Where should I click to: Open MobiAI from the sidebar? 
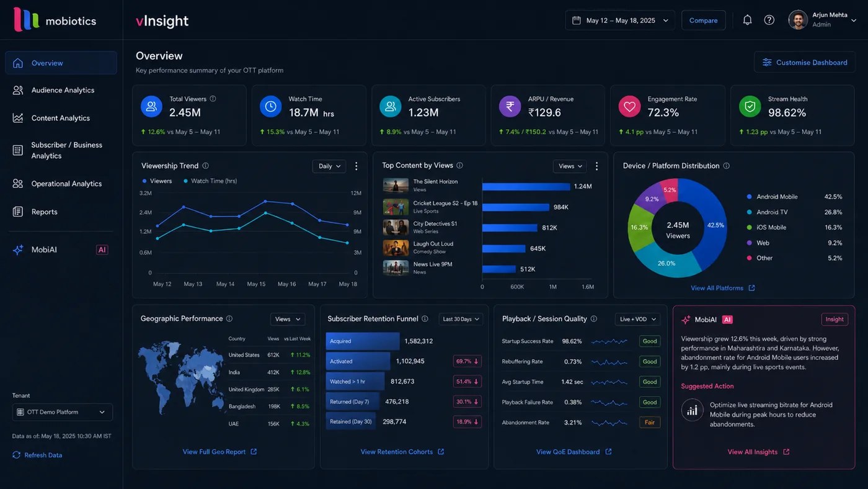coord(61,249)
